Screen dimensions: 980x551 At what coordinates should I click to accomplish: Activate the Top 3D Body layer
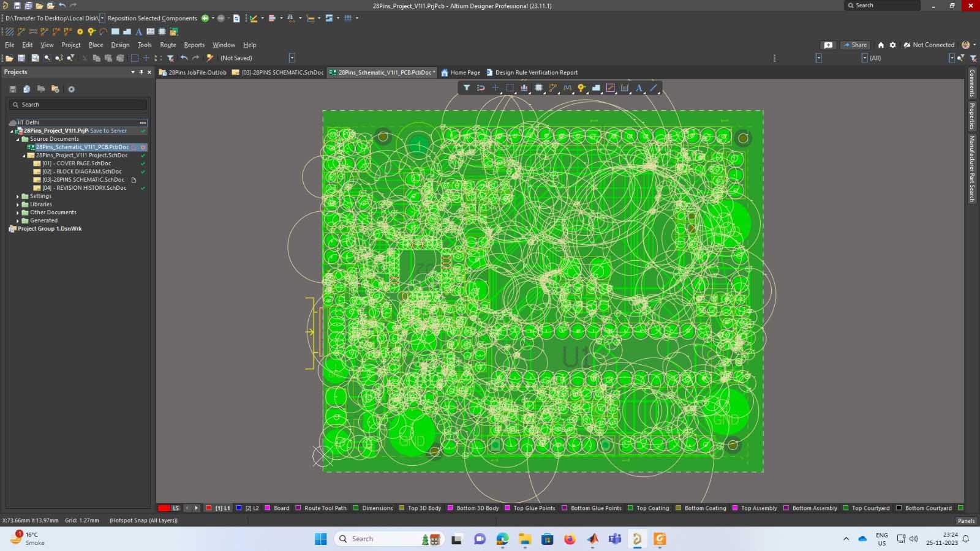424,508
